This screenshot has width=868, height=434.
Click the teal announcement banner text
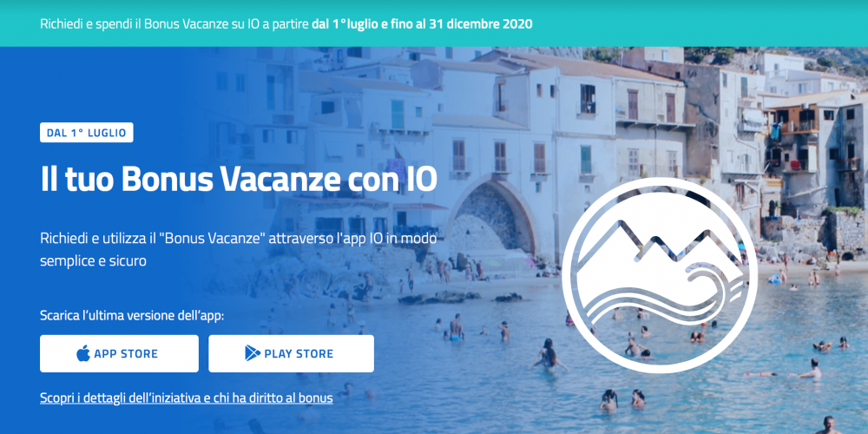(286, 24)
